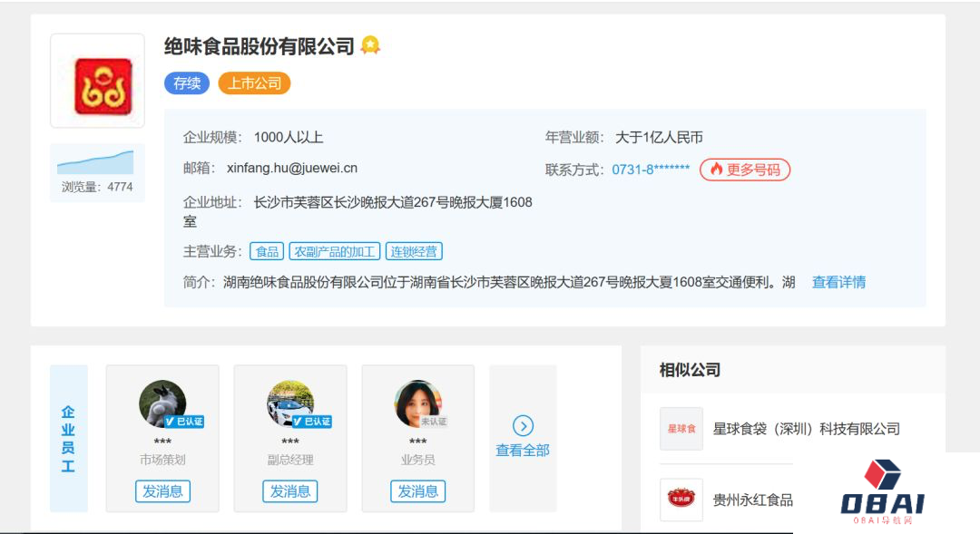Click 已认证 badge on 市场策划 employee
The height and width of the screenshot is (534, 980).
184,422
